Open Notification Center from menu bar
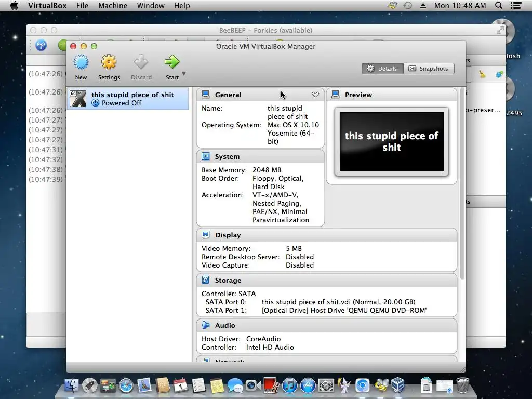The image size is (532, 399). [516, 5]
